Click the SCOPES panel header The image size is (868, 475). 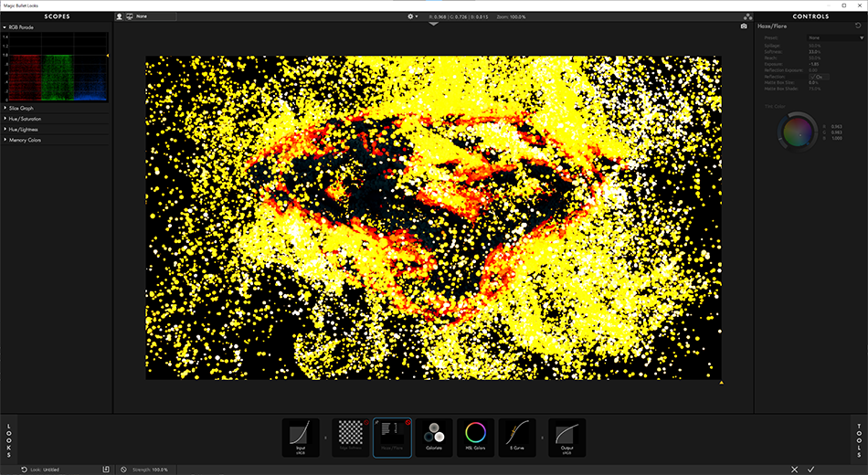coord(57,16)
